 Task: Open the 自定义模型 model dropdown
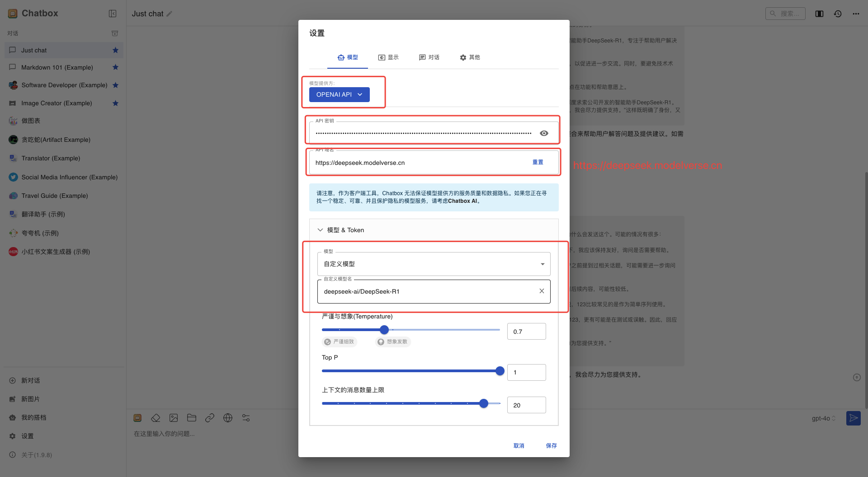[434, 264]
